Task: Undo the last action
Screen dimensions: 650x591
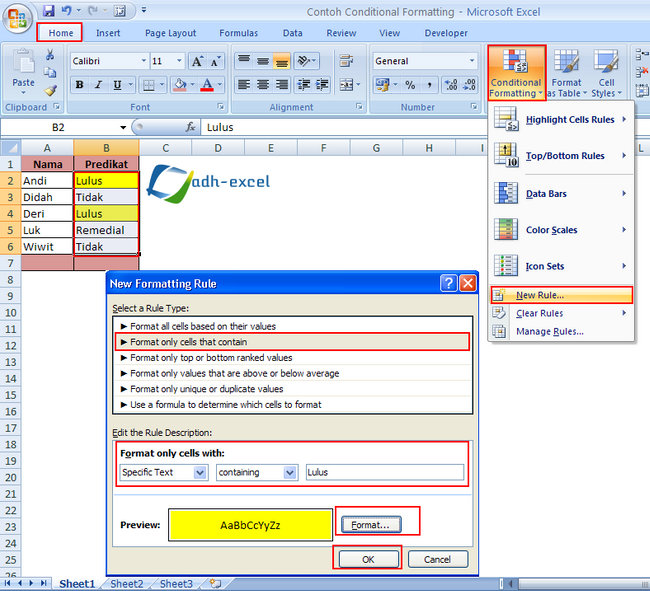Action: 66,11
